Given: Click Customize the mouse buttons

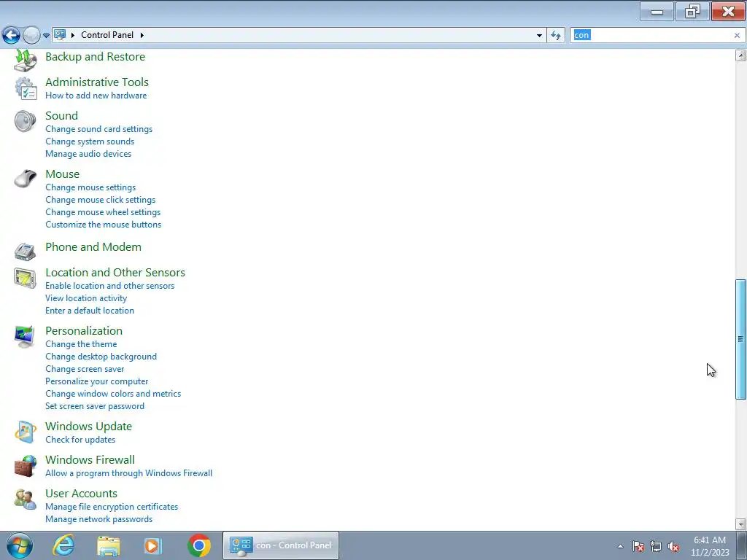Looking at the screenshot, I should [103, 225].
